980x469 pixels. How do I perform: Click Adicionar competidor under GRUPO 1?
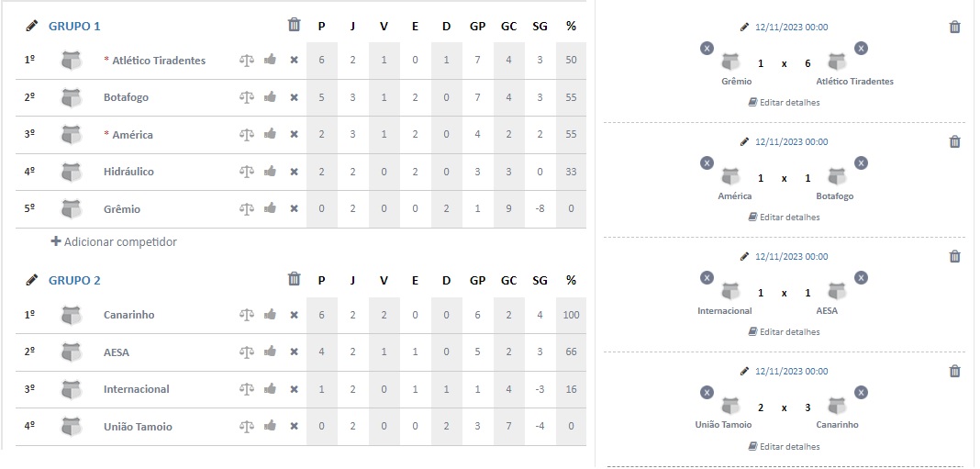point(114,242)
